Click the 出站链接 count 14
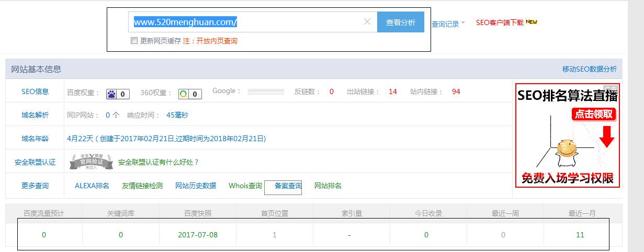 pos(392,91)
